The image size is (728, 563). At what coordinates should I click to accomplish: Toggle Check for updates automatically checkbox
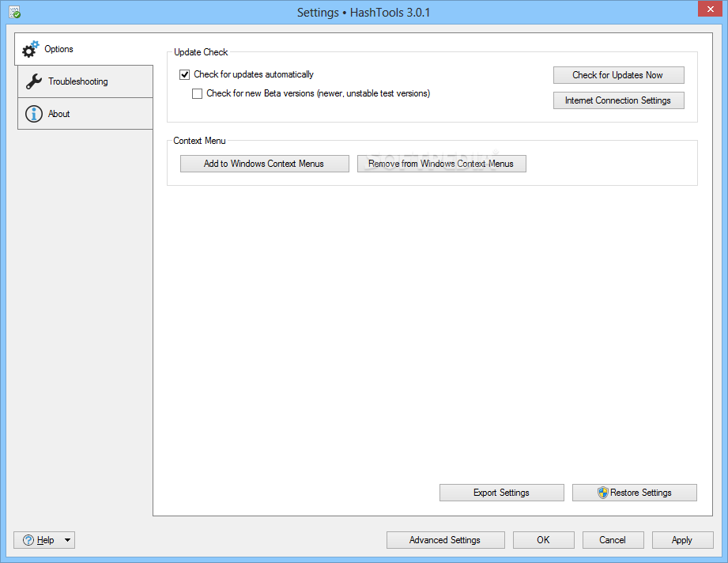pos(185,75)
